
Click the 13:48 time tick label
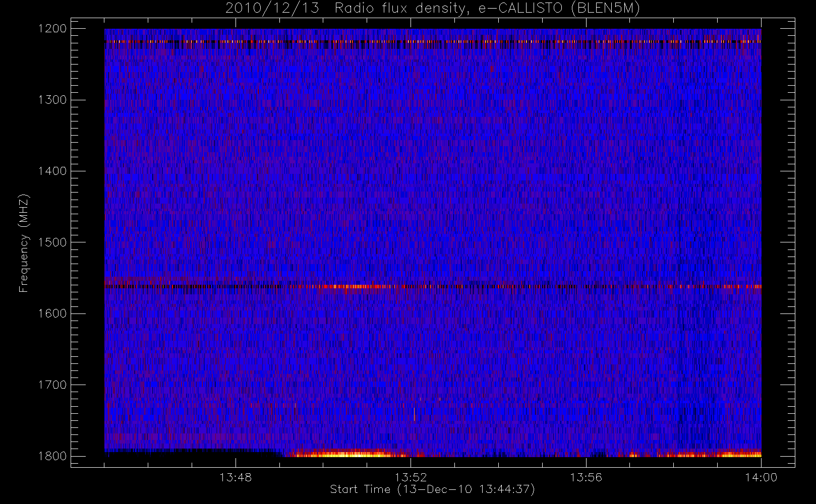click(236, 477)
